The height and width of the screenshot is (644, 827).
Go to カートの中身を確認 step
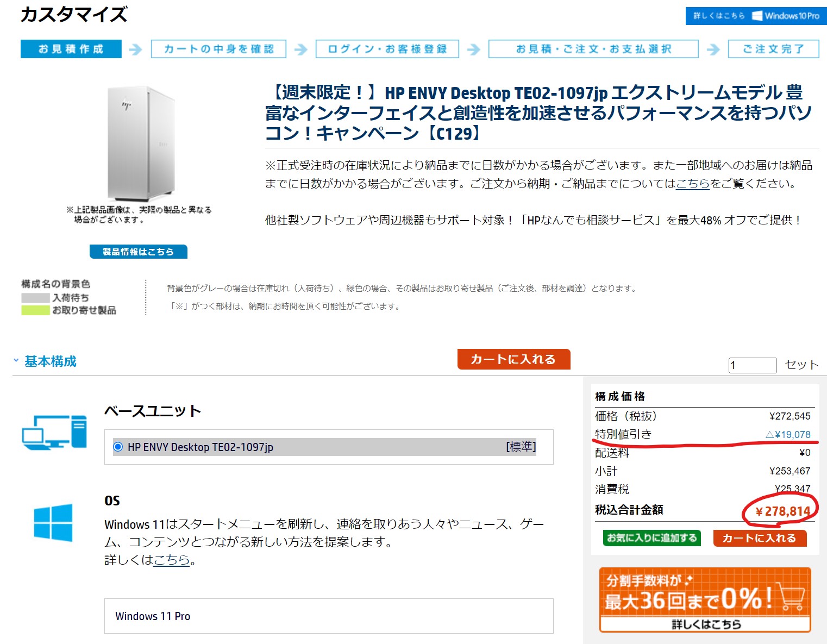pyautogui.click(x=218, y=49)
